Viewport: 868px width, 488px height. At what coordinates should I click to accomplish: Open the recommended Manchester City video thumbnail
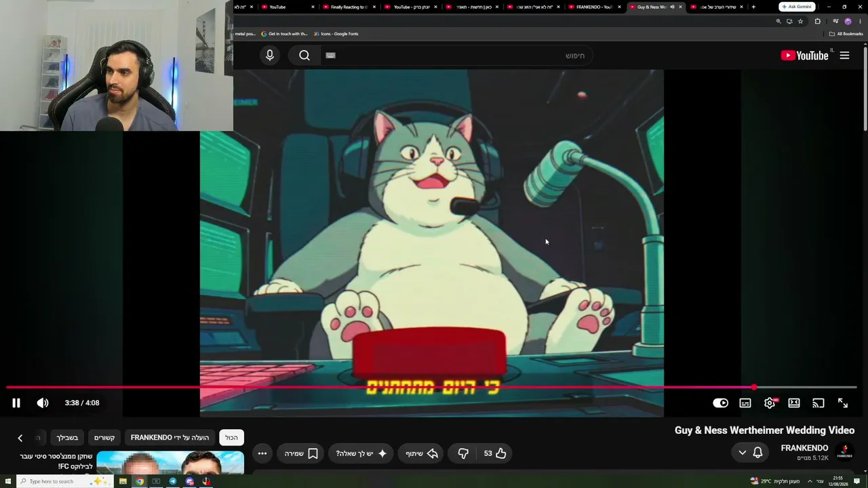[x=170, y=463]
